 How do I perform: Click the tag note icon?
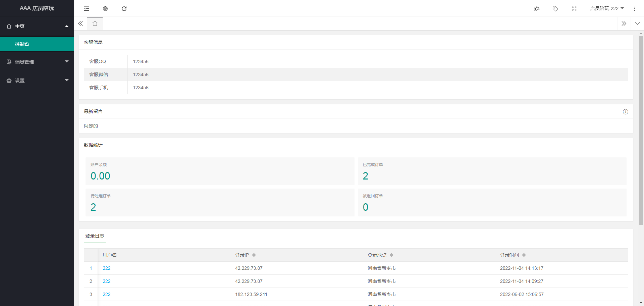(555, 9)
